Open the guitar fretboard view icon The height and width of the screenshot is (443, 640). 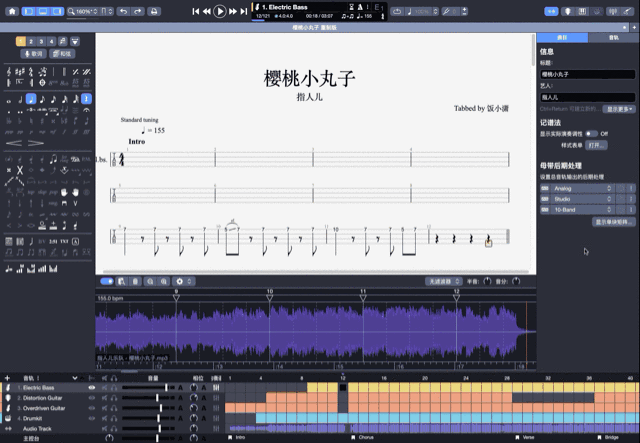(x=569, y=11)
